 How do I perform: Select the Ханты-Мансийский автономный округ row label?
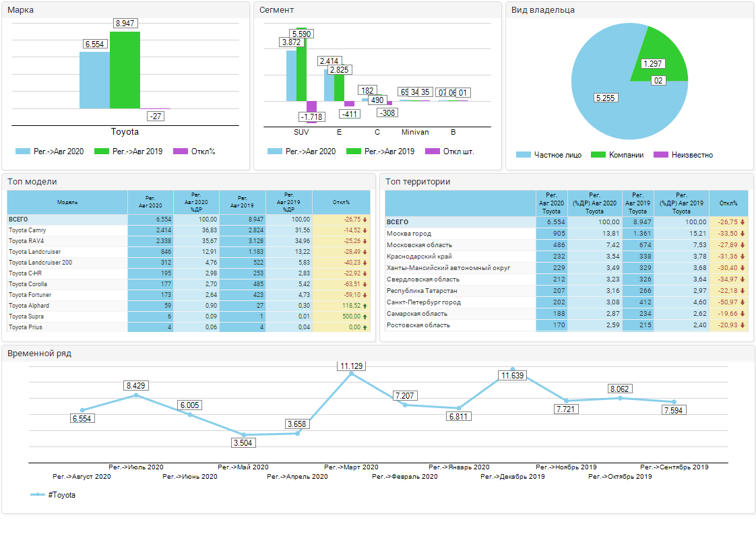448,268
